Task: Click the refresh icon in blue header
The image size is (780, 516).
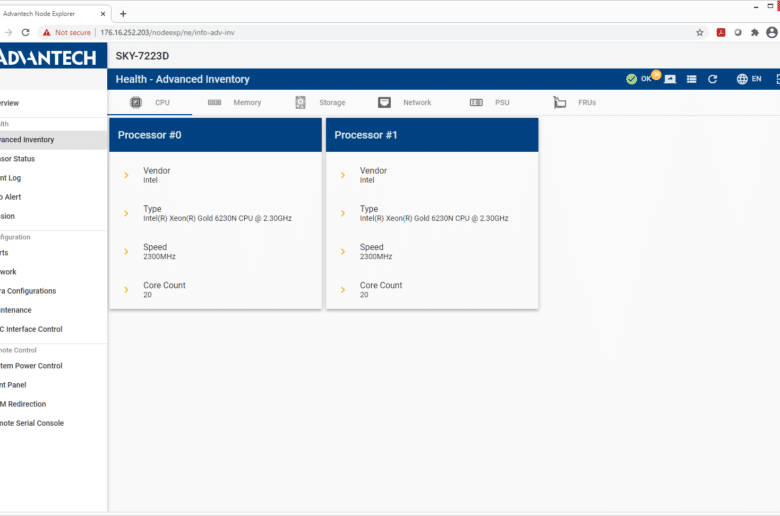Action: [x=712, y=79]
